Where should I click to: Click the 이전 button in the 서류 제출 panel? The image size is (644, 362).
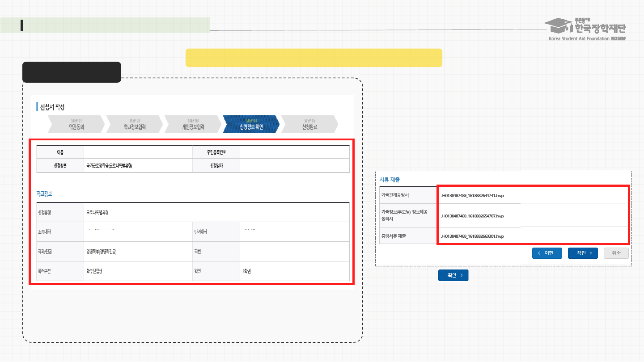pyautogui.click(x=547, y=253)
